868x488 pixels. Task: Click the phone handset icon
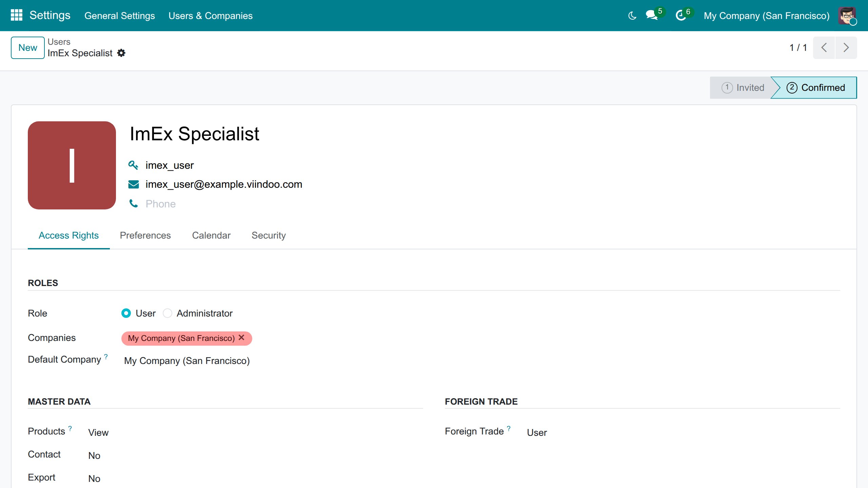tap(134, 204)
